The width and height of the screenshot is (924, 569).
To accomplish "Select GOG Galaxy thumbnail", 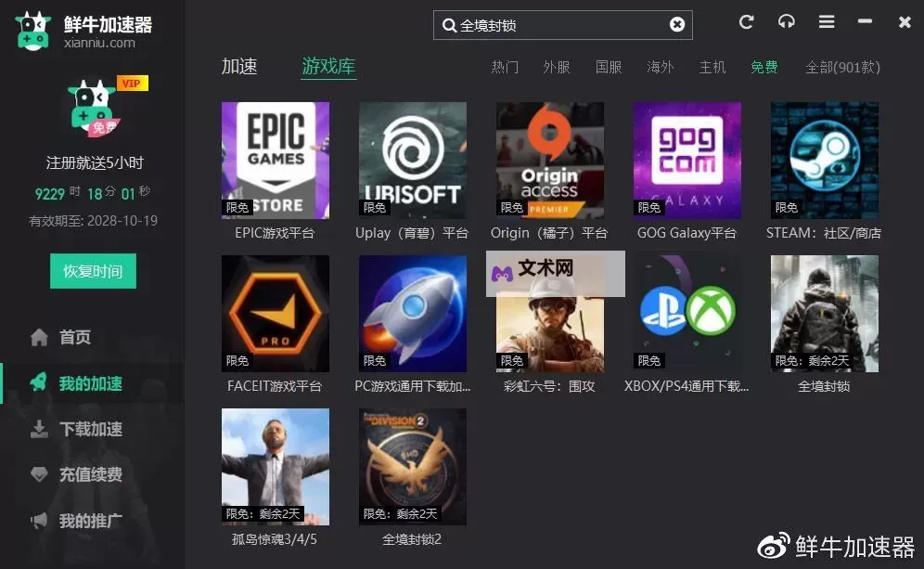I will click(x=687, y=161).
